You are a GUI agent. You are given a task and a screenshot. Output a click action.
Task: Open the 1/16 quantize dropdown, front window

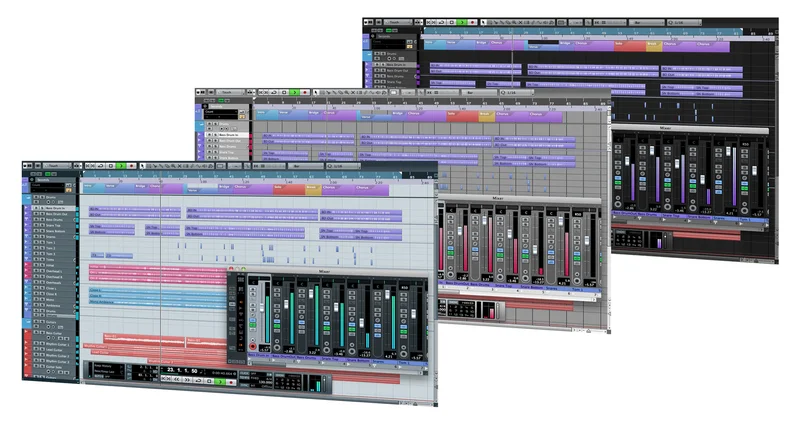[x=344, y=166]
